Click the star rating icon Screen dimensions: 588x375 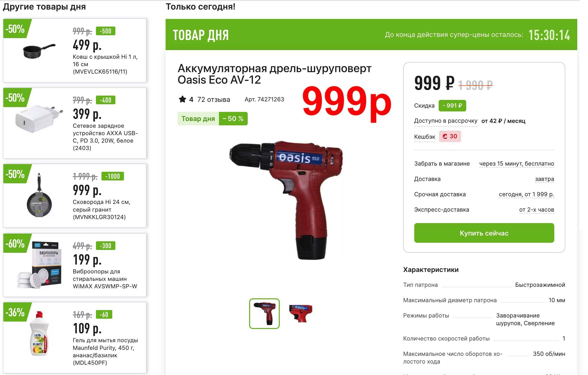[x=182, y=99]
